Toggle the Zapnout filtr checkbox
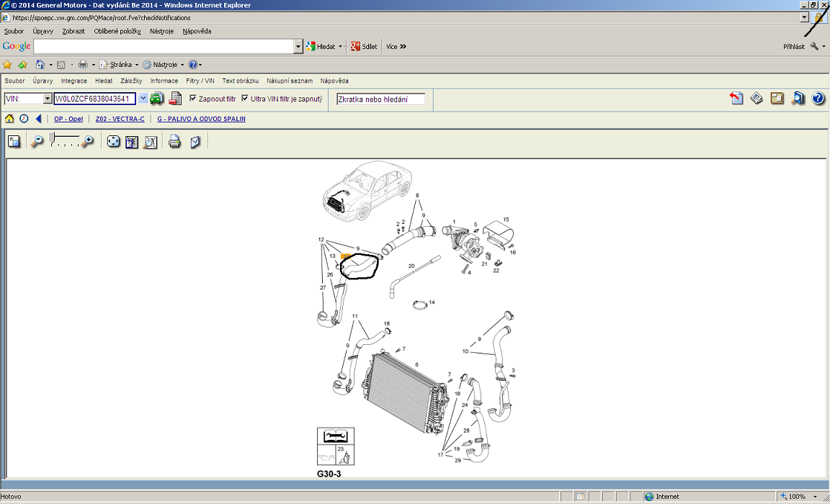Viewport: 830px width, 504px height. (193, 99)
